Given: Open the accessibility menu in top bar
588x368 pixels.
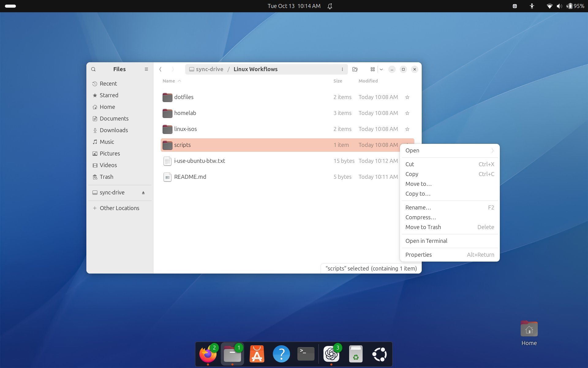Looking at the screenshot, I should pos(532,6).
